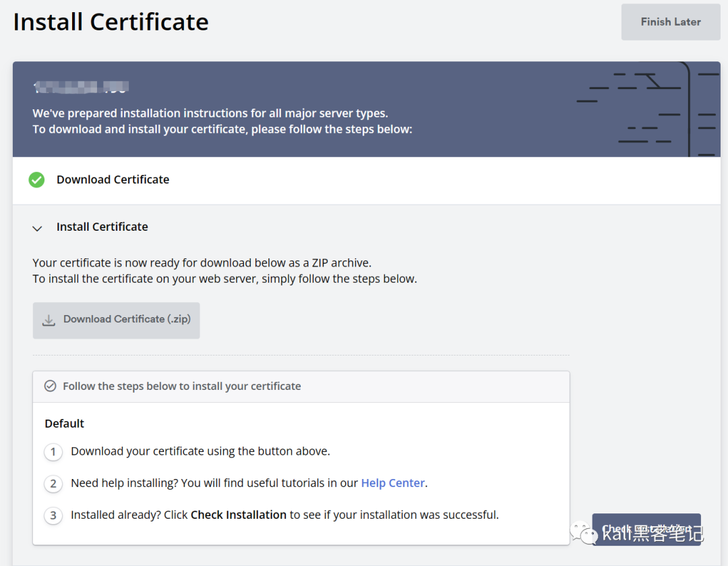Image resolution: width=728 pixels, height=566 pixels.
Task: Click the step 3 number circle
Action: [53, 515]
